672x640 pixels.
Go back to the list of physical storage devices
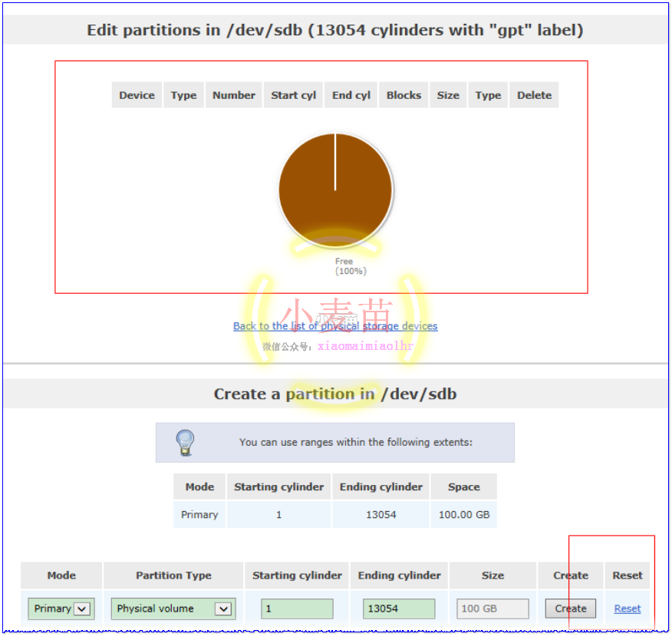coord(335,326)
